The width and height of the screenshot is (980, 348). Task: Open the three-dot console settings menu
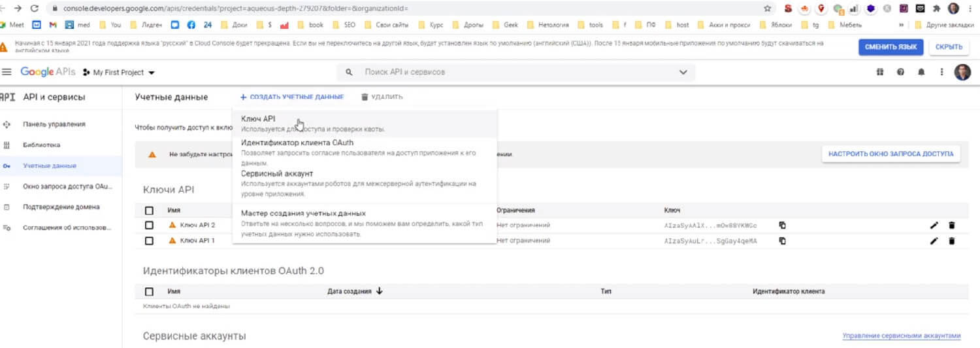pos(941,72)
